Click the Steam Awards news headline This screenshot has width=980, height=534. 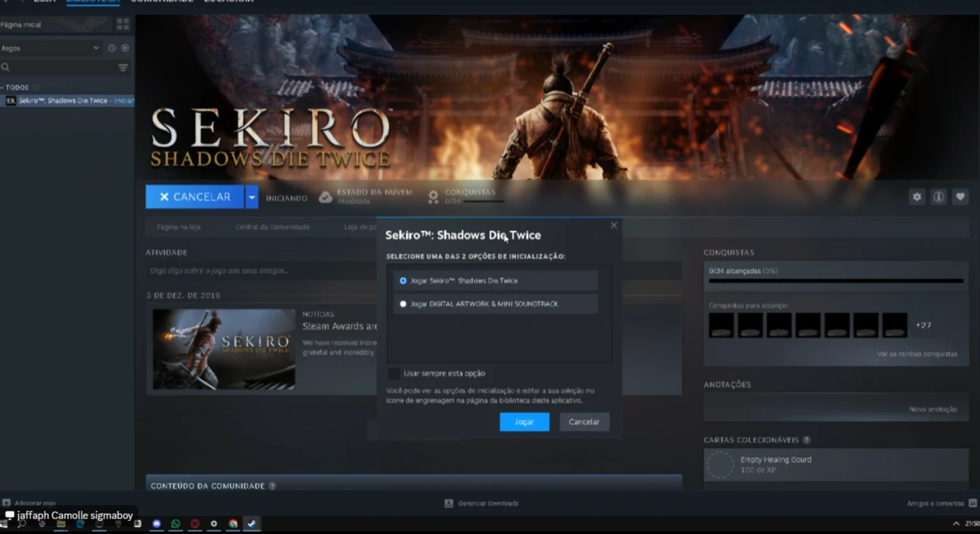(339, 326)
